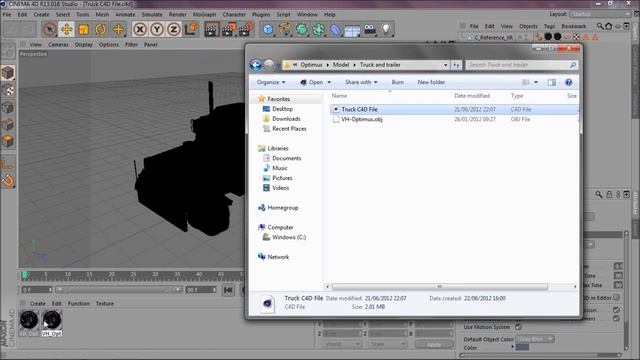
Task: Click Object Manager home icon
Action: click(x=609, y=26)
